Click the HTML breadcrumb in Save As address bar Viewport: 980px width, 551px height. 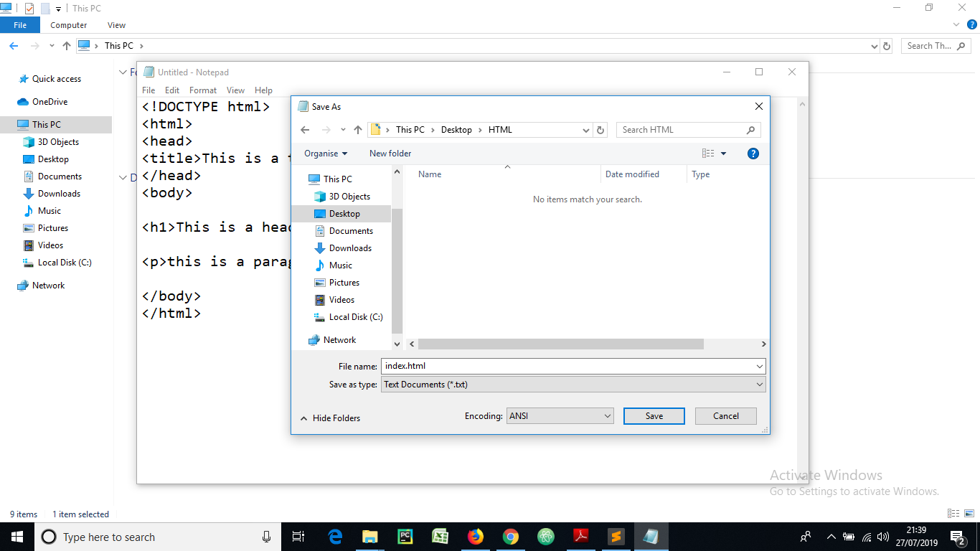tap(500, 130)
